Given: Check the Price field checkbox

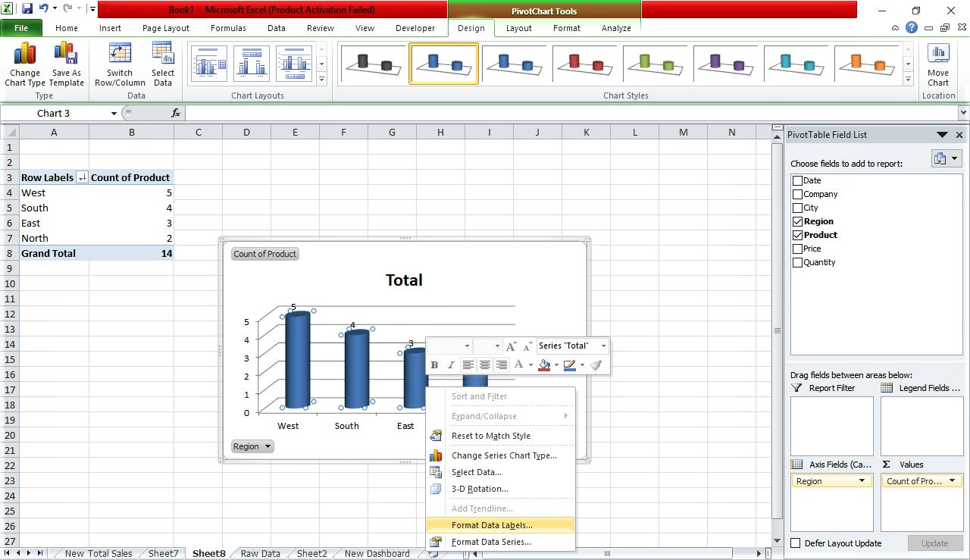Looking at the screenshot, I should [797, 249].
